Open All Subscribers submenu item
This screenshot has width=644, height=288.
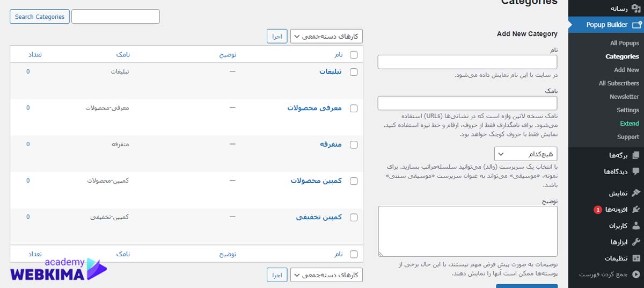[x=619, y=83]
